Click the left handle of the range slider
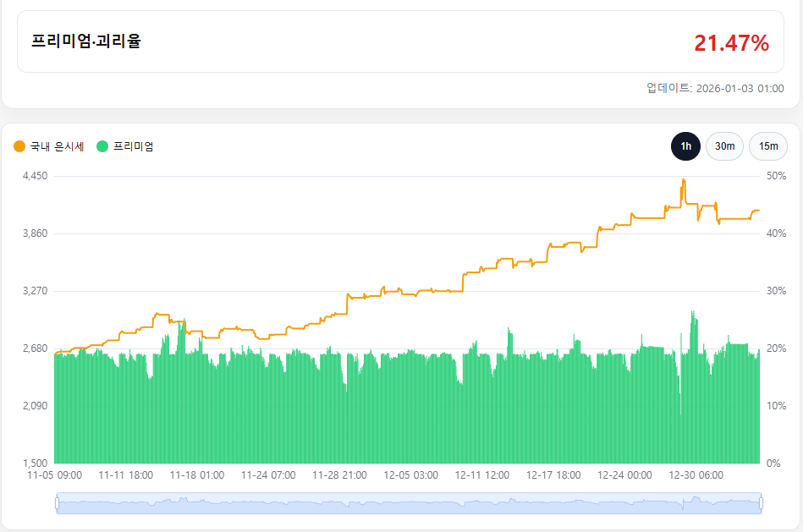 [57, 503]
